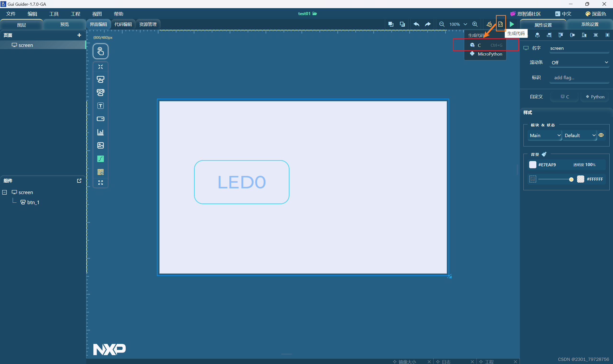Switch 自定义 code to C

pos(564,97)
